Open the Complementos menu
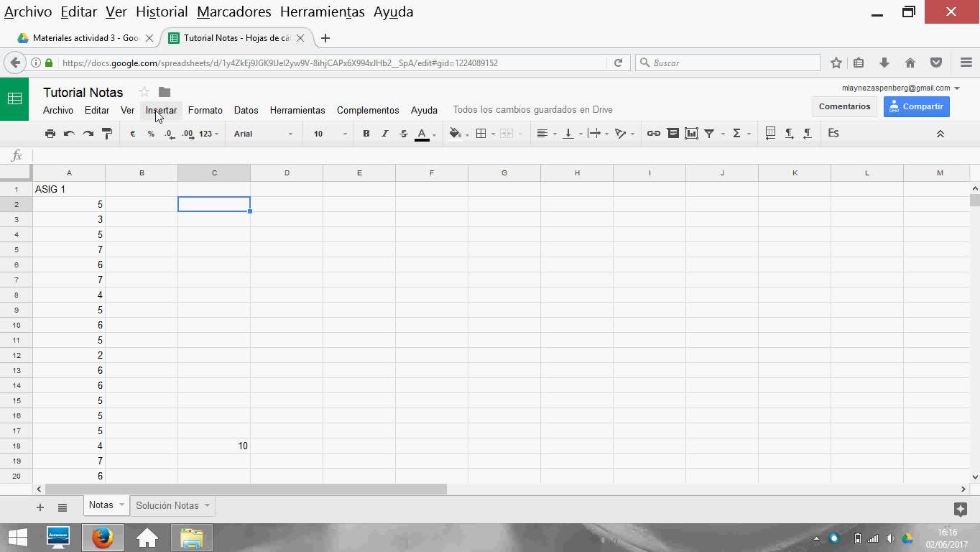The image size is (980, 552). coord(368,110)
